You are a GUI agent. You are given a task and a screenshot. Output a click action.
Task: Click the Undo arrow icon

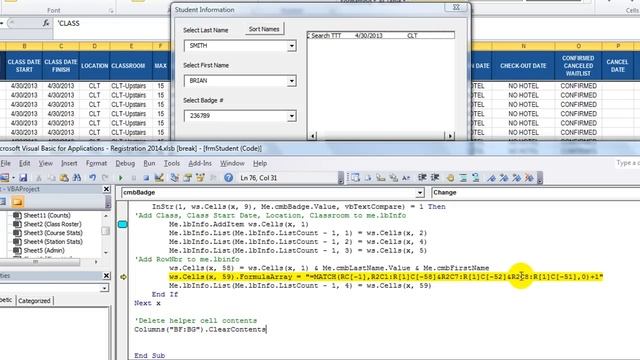tap(93, 178)
